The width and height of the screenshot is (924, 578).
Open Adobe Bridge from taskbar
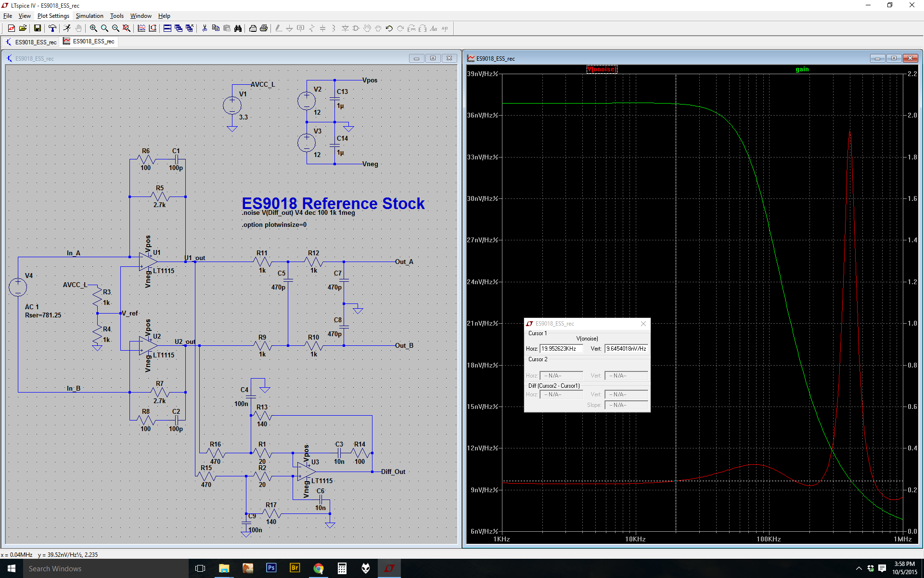point(295,568)
